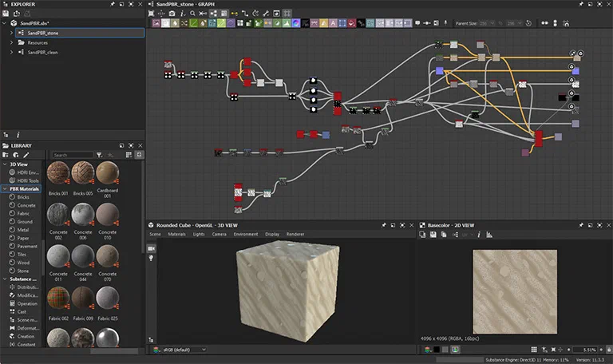Click the fit-to-view icon in graph toolbar
Viewport: 613px width, 364px height.
151,14
